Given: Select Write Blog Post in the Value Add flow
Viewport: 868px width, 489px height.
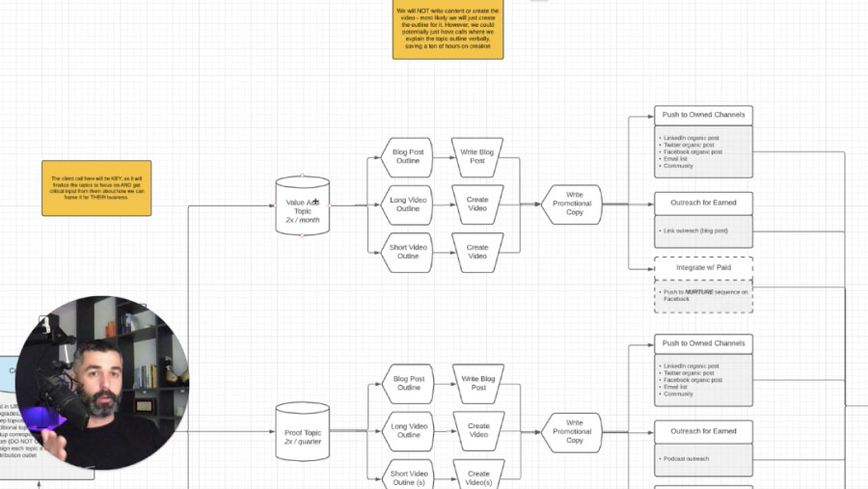Looking at the screenshot, I should click(x=477, y=157).
